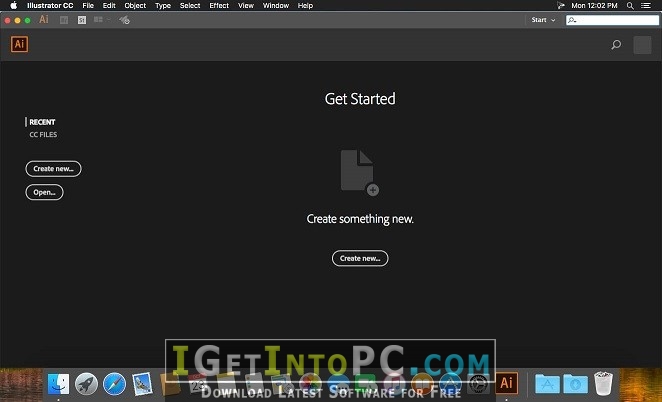Image resolution: width=662 pixels, height=402 pixels.
Task: Click the search magnifier in Start workspace
Action: (616, 44)
